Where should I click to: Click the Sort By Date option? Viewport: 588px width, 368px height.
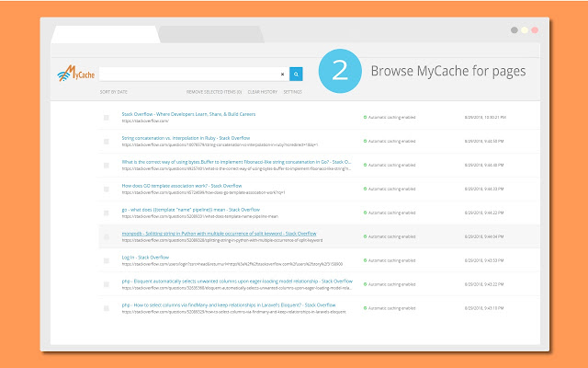(114, 92)
